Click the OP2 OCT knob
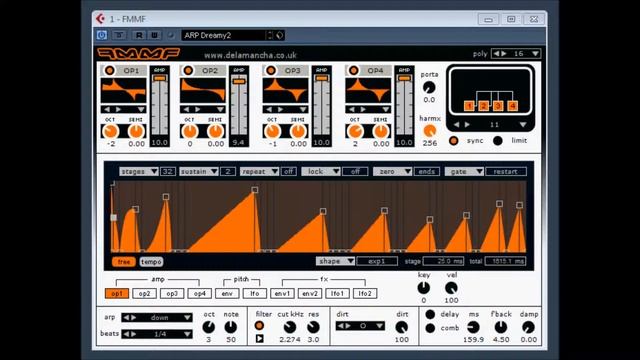640x360 pixels. [190, 131]
